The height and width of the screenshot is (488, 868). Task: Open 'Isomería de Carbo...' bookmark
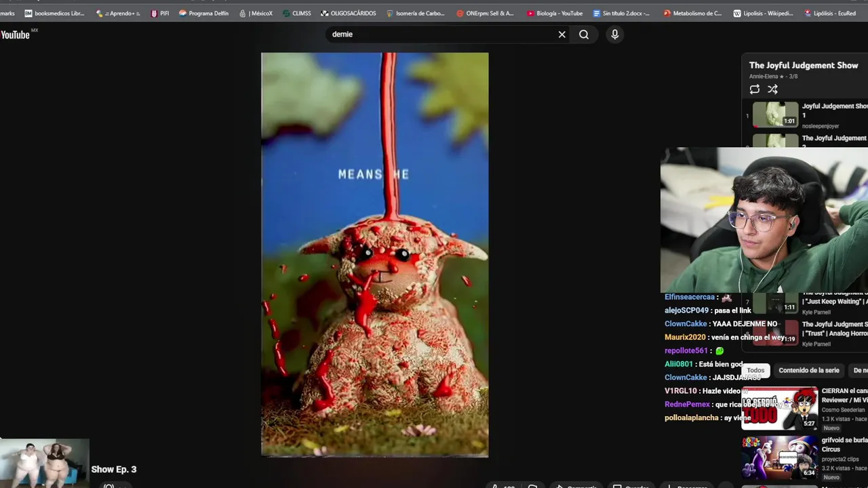[x=416, y=13]
